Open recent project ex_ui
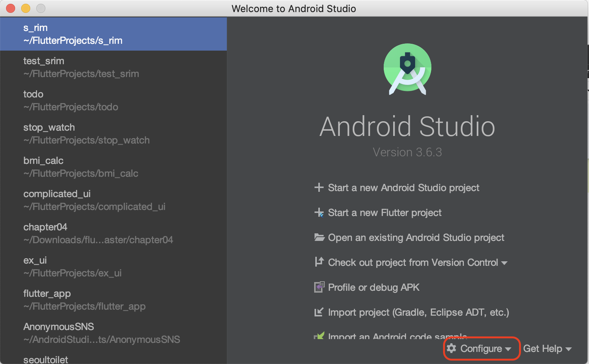Screen dimensions: 589x364 pyautogui.click(x=113, y=267)
